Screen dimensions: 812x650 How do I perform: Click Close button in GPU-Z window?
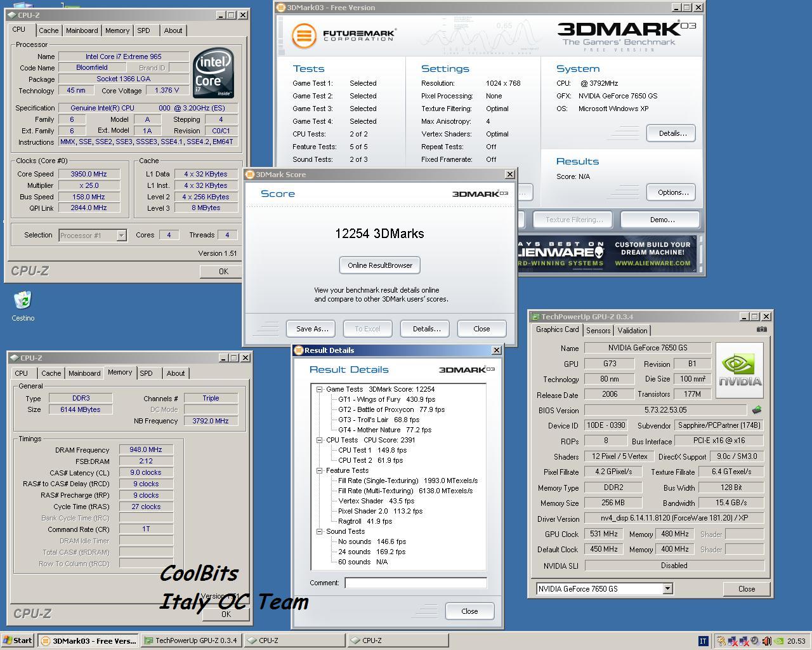coord(747,589)
